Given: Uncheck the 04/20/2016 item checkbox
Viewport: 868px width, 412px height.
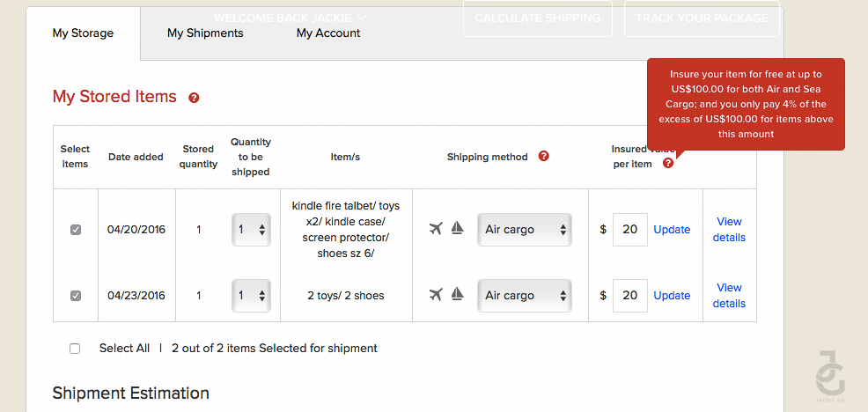Looking at the screenshot, I should 76,229.
